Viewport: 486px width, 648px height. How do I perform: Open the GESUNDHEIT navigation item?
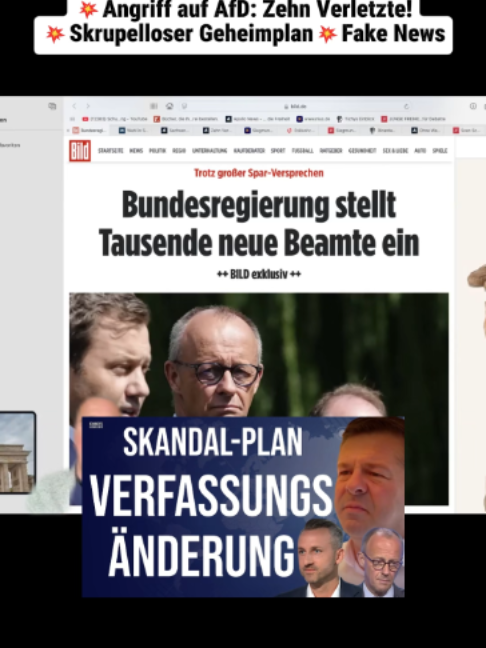[362, 151]
